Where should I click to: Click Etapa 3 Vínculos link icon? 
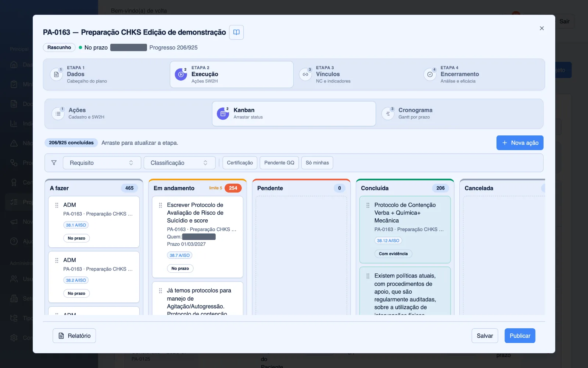coord(305,74)
